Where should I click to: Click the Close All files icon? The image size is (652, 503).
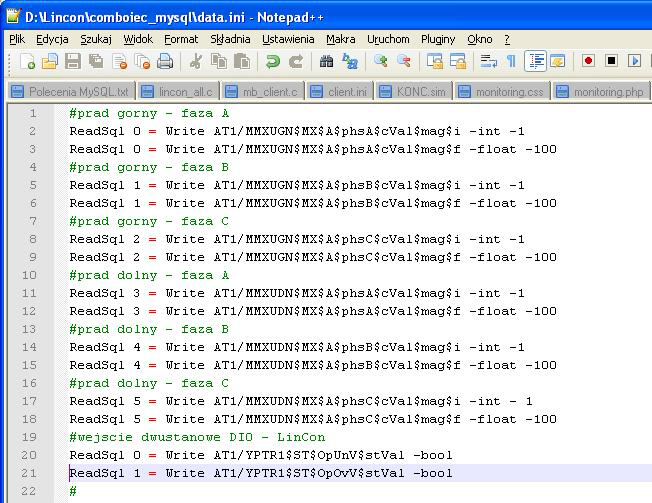click(x=142, y=62)
